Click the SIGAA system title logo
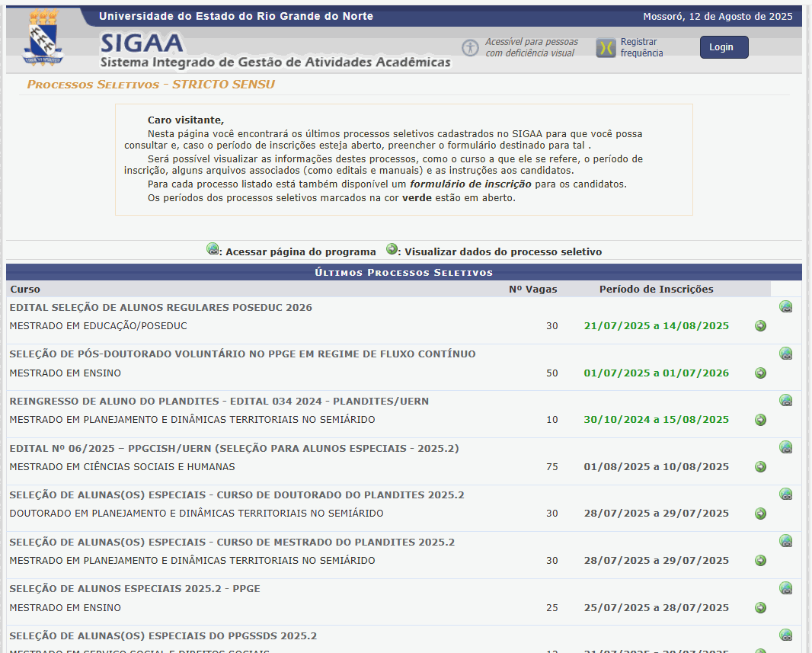This screenshot has width=812, height=653. (x=274, y=51)
